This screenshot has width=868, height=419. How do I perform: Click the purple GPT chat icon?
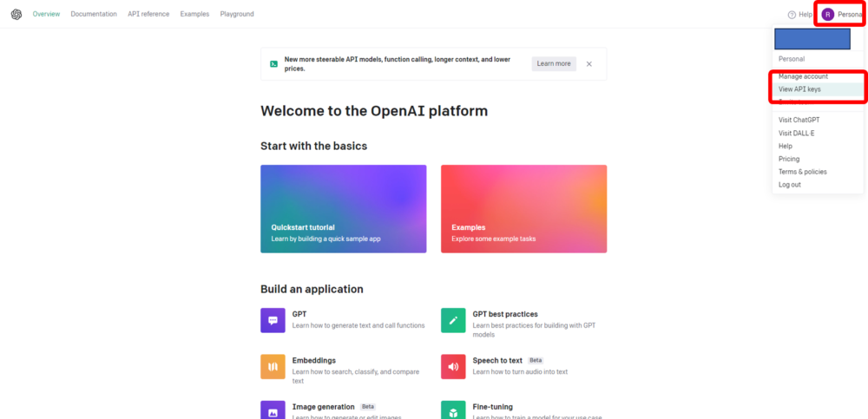pos(273,320)
